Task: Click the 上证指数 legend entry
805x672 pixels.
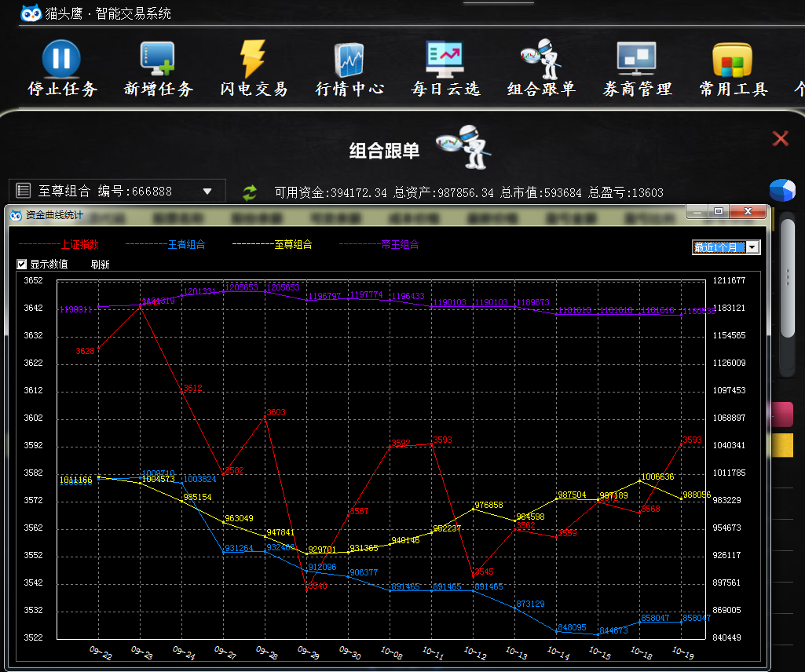Action: pos(79,245)
